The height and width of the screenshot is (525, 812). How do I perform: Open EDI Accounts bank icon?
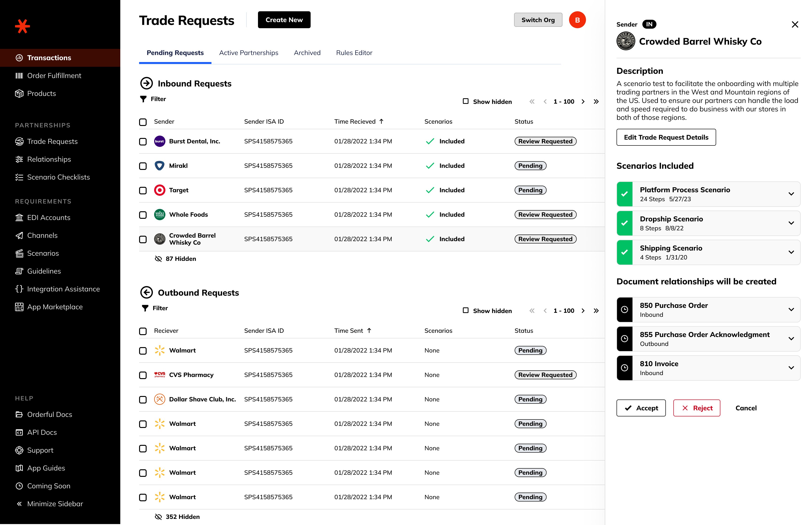[20, 218]
